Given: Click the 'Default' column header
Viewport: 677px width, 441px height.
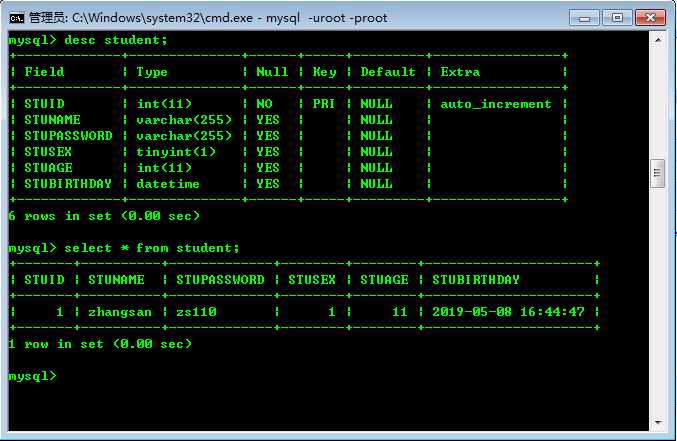Looking at the screenshot, I should (388, 72).
